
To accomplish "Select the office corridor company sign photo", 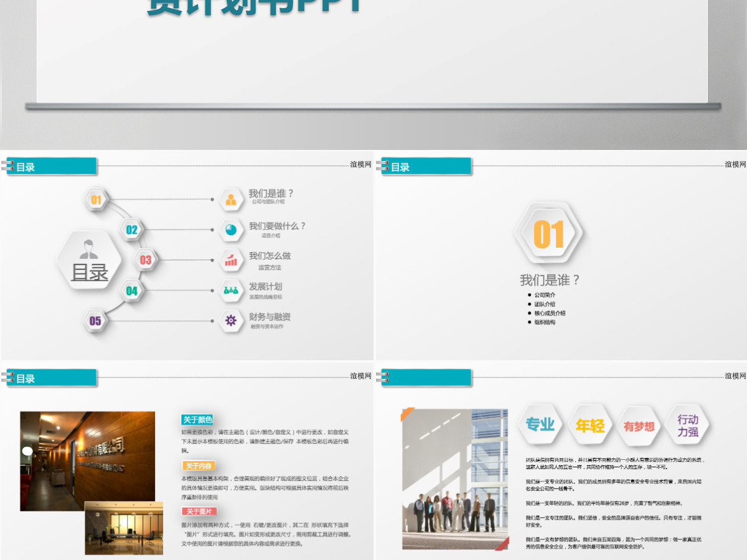I will (x=87, y=461).
